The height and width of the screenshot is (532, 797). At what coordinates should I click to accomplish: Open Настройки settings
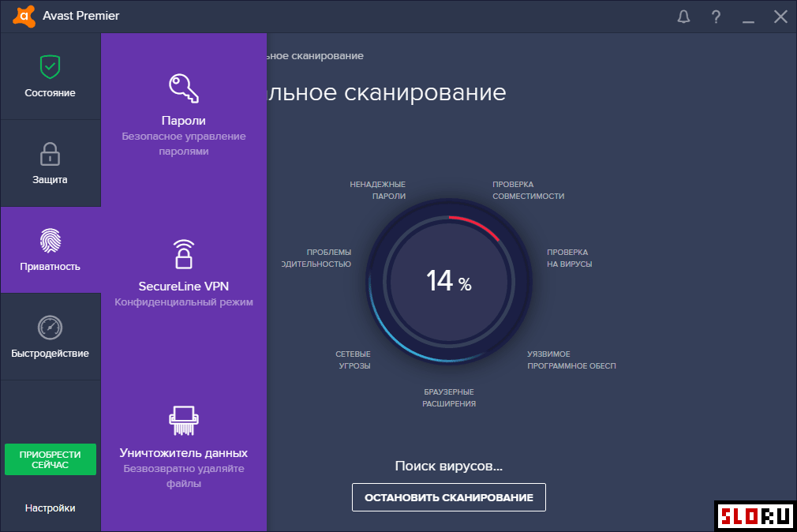(51, 508)
